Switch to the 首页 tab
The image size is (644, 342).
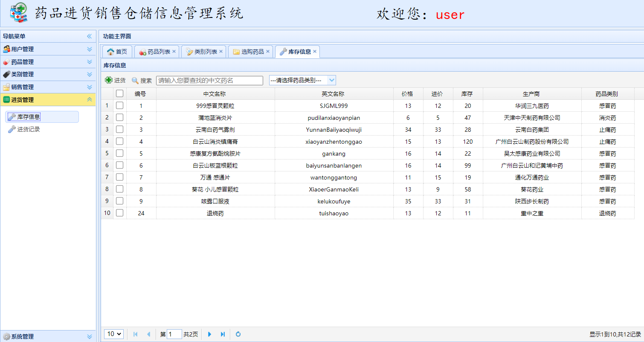[117, 51]
